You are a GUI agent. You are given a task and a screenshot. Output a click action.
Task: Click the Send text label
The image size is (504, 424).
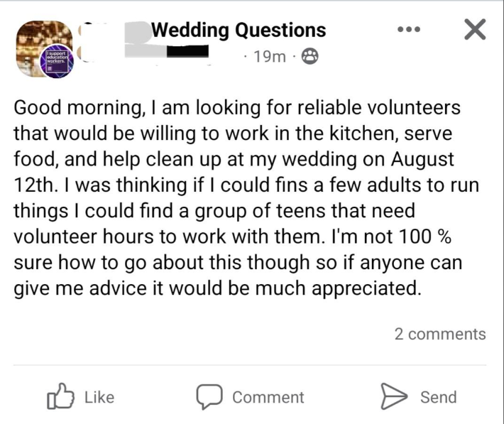click(439, 397)
